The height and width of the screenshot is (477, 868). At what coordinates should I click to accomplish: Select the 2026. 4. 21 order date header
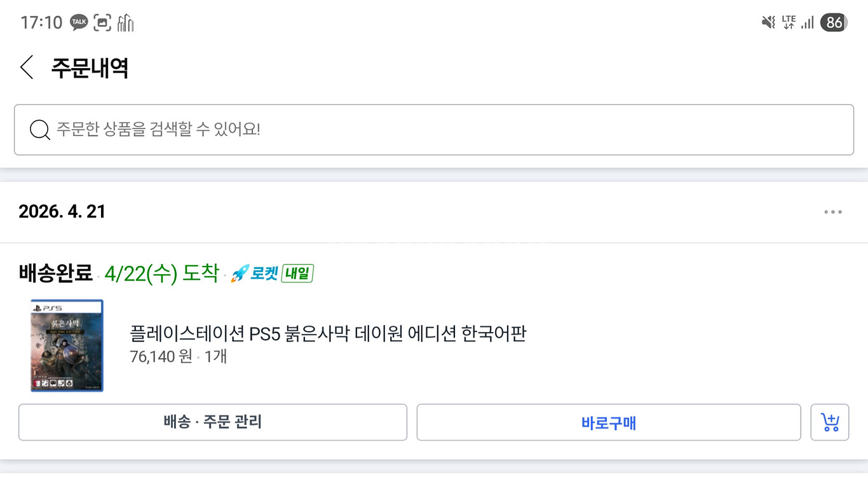click(x=62, y=212)
